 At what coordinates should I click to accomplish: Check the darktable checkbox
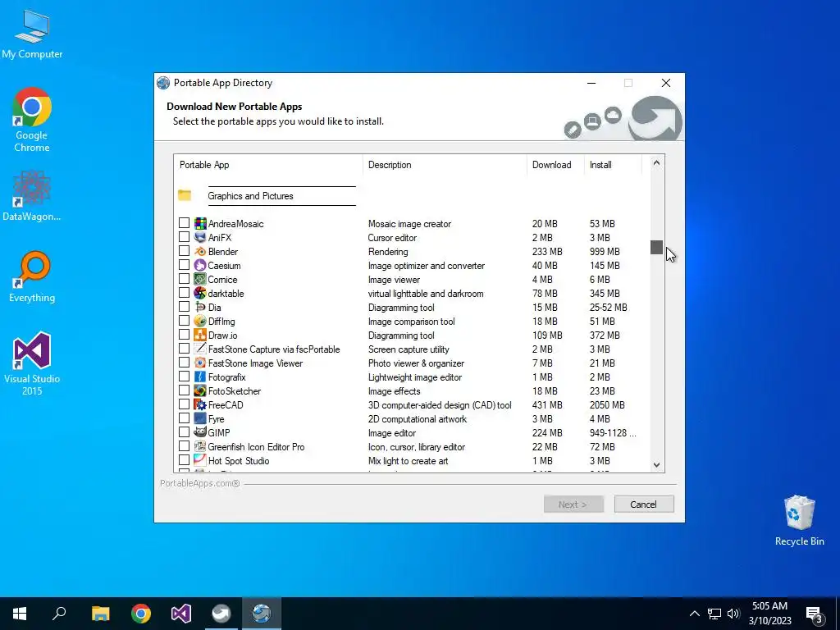pyautogui.click(x=185, y=293)
